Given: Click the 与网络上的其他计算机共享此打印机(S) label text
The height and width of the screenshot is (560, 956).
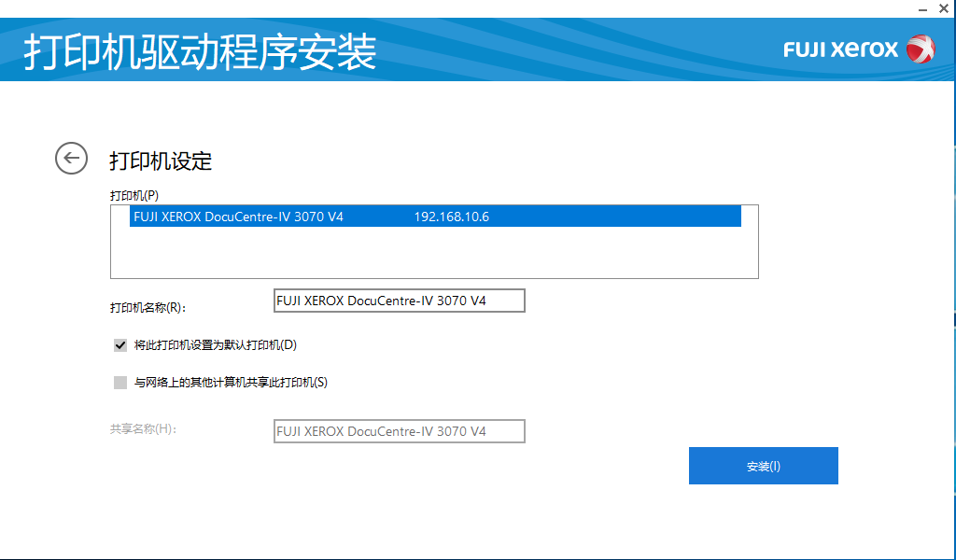Looking at the screenshot, I should pyautogui.click(x=231, y=382).
